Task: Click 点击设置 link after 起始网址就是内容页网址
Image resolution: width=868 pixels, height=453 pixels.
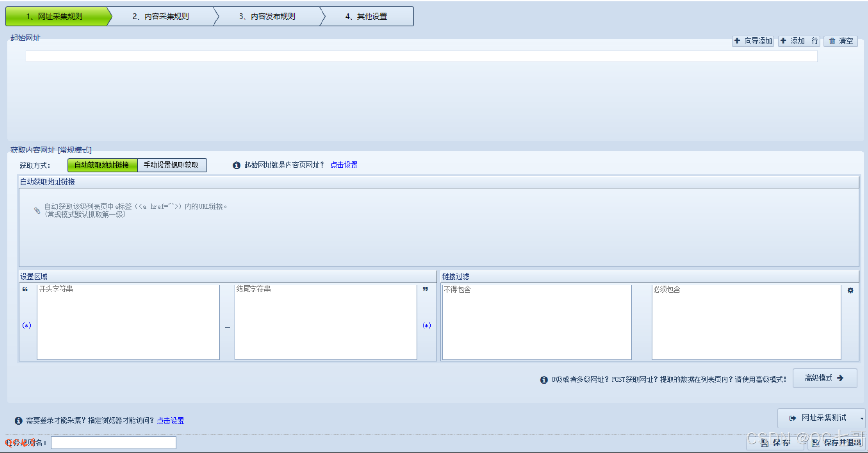Action: click(x=344, y=165)
